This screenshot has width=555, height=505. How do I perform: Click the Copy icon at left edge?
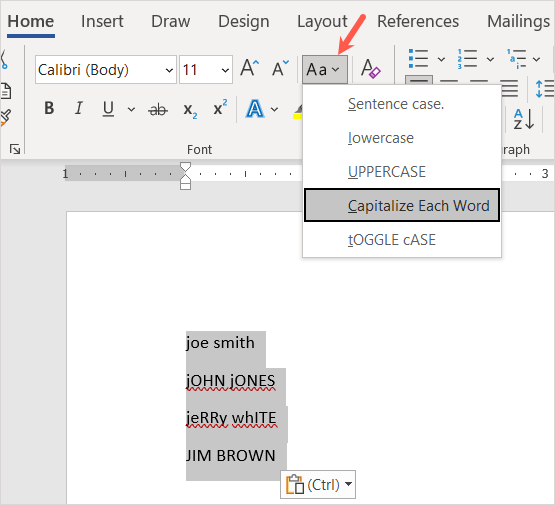[x=6, y=91]
